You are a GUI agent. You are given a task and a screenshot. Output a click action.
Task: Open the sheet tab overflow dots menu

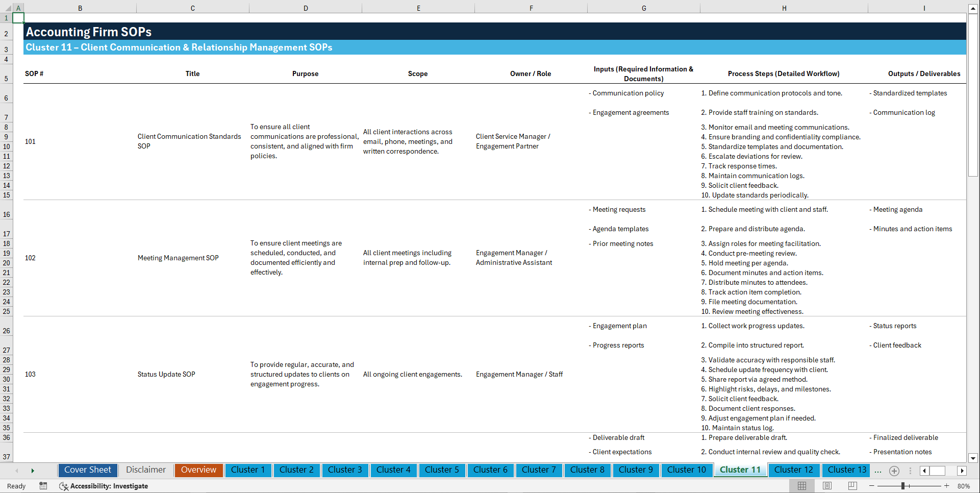click(910, 471)
